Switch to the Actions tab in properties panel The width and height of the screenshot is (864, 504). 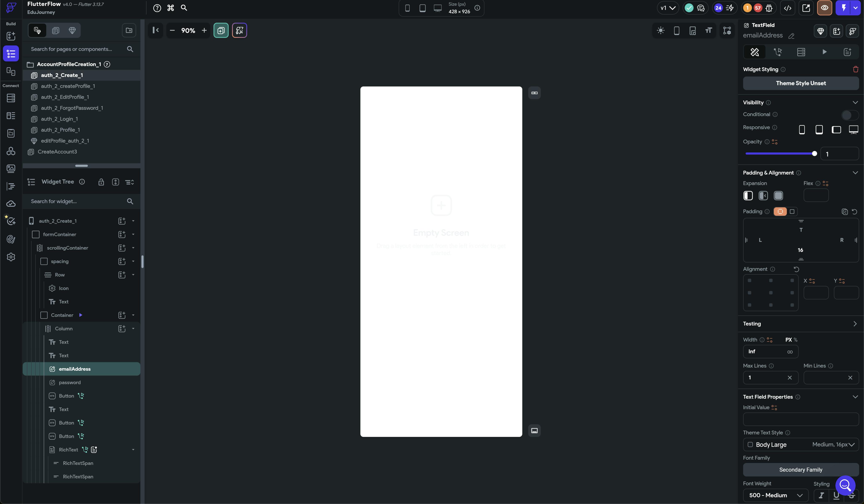(x=778, y=52)
